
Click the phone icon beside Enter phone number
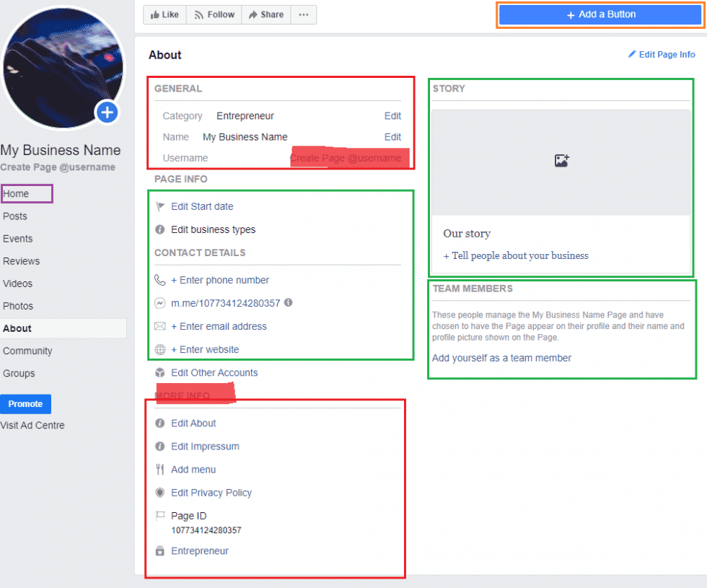click(x=160, y=280)
